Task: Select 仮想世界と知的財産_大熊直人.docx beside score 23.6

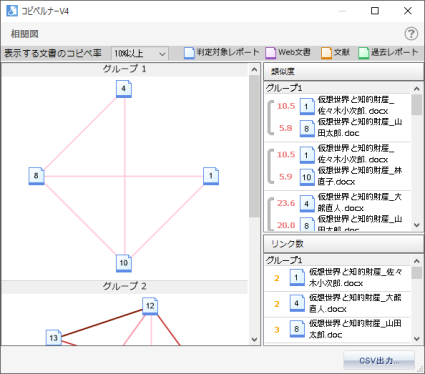Action: (360, 202)
